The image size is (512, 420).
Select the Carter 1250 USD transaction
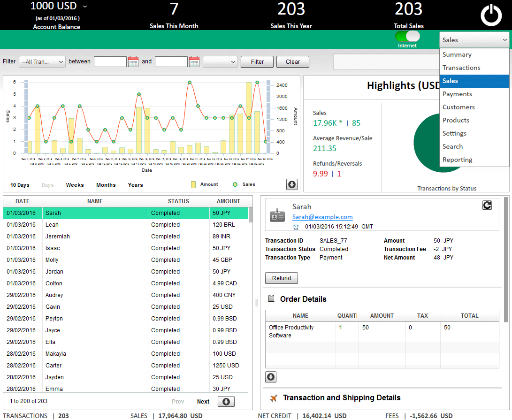click(126, 366)
